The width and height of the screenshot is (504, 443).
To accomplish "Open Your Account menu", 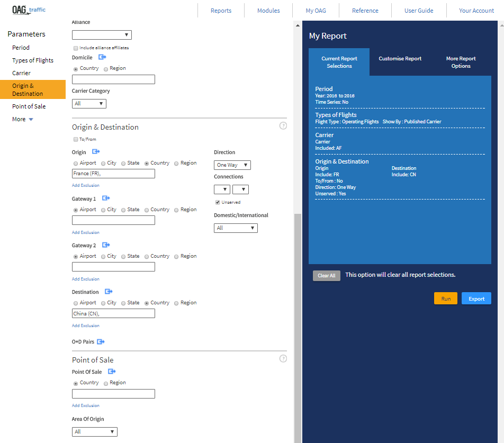I will click(x=476, y=11).
